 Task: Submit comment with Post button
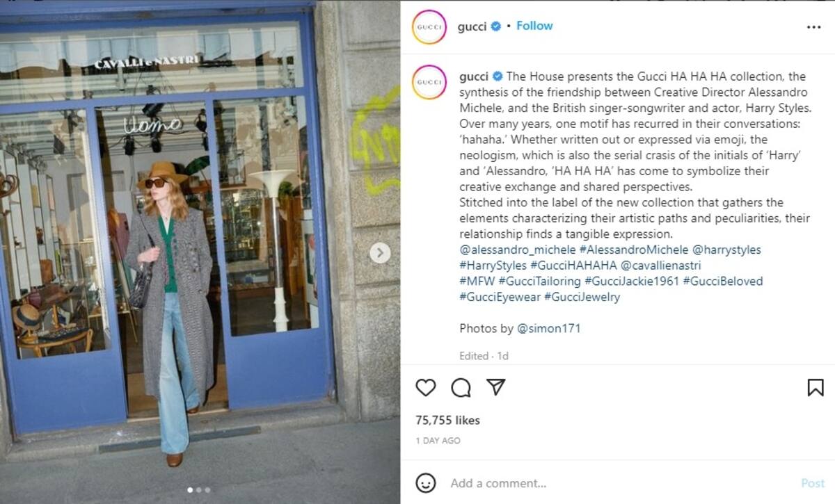coord(812,483)
